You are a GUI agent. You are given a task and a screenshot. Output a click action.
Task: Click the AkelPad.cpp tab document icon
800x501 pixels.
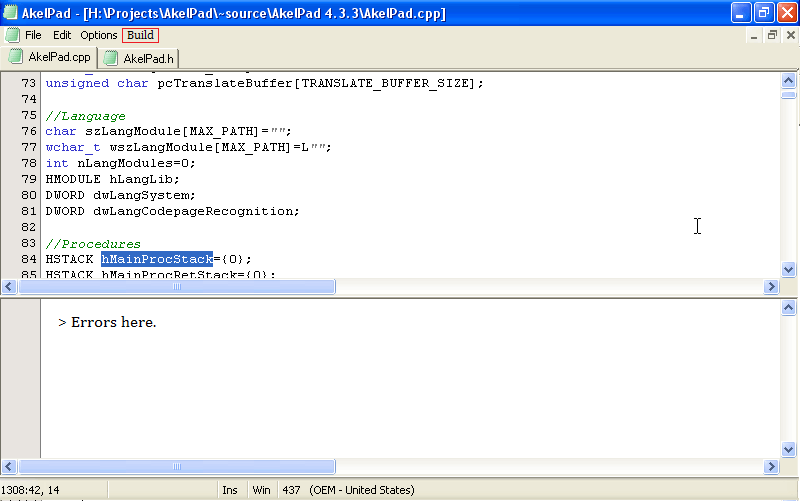[x=16, y=57]
